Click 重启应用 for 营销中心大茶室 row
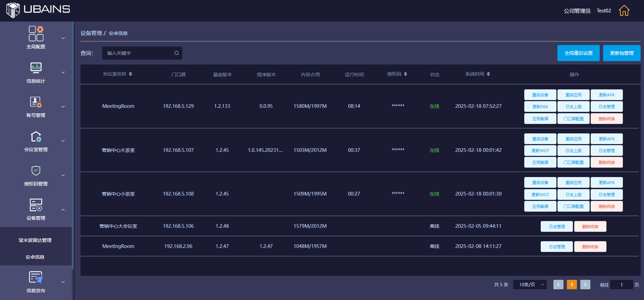Viewport: 644px width, 300px height. [x=574, y=139]
